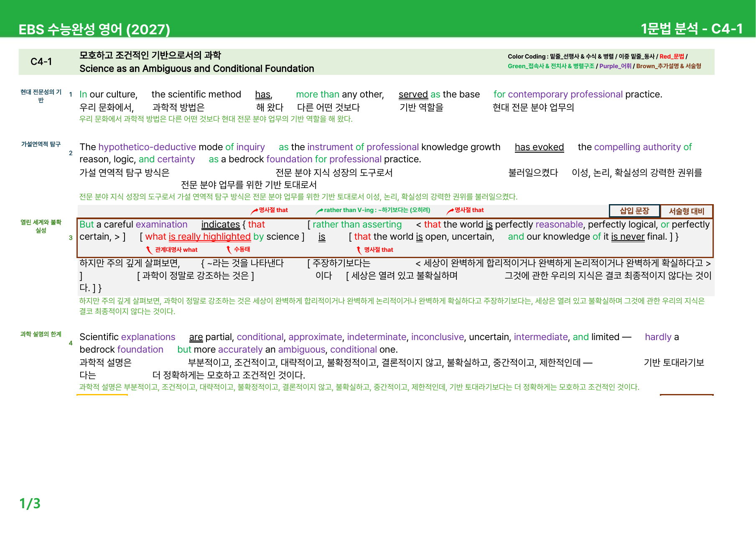756x535 pixels.
Task: Click the green phrase 'more than' in sentence 1
Action: (318, 95)
